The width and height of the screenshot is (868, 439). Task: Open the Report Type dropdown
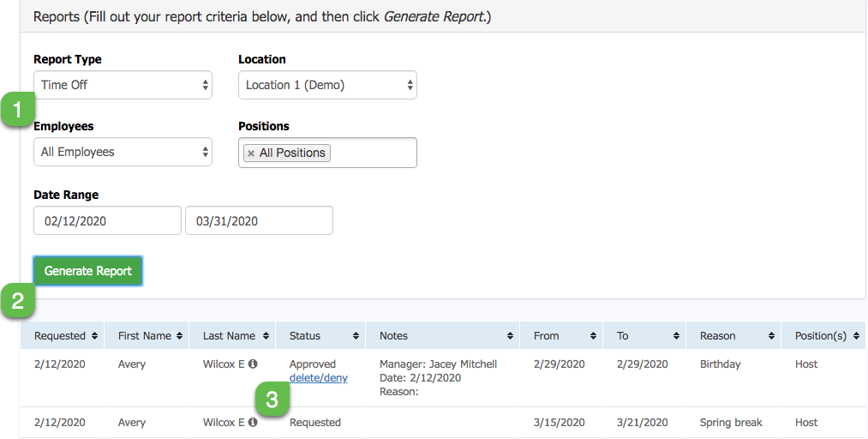pos(123,85)
